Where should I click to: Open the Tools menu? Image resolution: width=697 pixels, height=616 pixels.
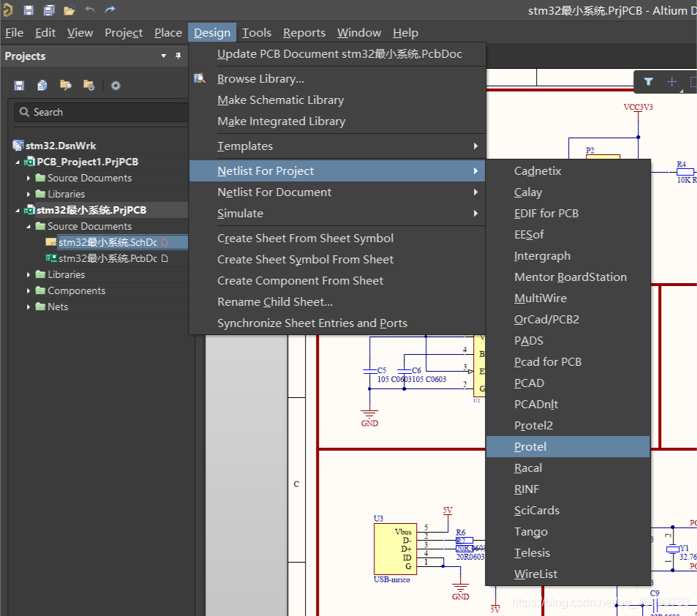(x=257, y=33)
